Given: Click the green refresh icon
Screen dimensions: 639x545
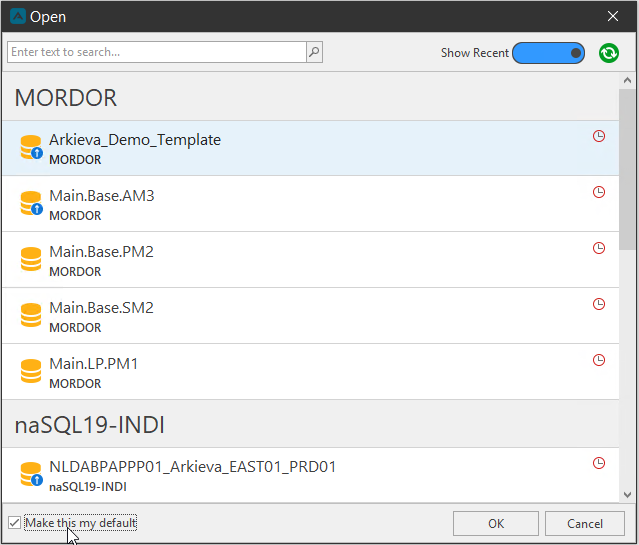Looking at the screenshot, I should [608, 53].
